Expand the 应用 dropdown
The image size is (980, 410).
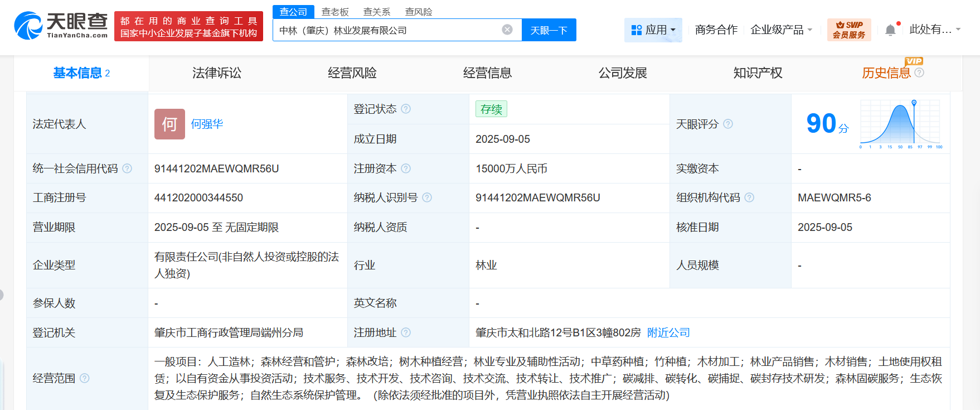pyautogui.click(x=653, y=30)
